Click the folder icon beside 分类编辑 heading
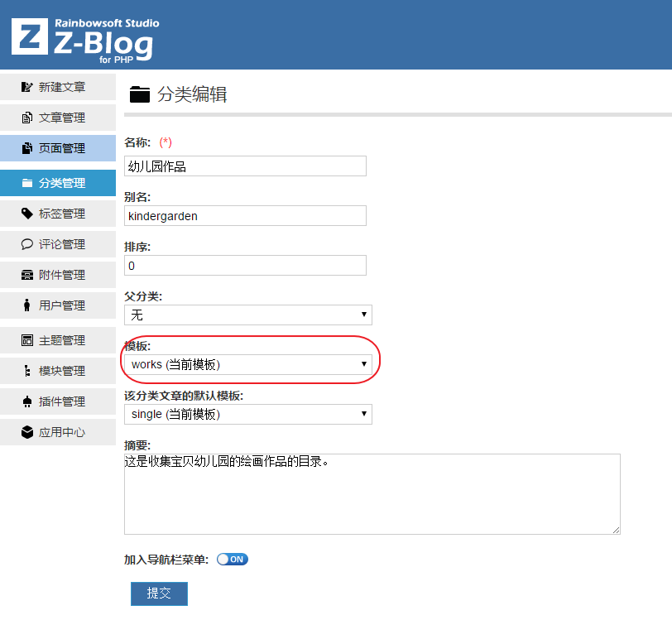Image resolution: width=672 pixels, height=620 pixels. (x=139, y=94)
